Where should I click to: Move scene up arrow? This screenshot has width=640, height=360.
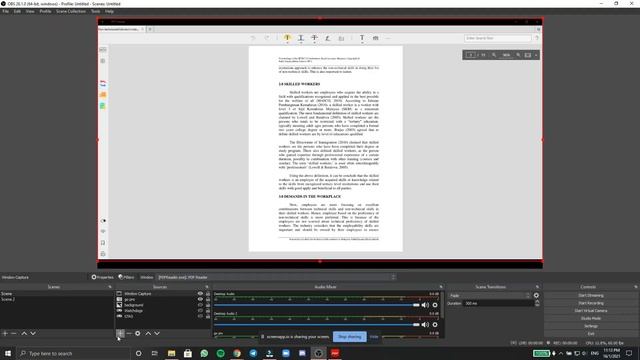click(x=24, y=333)
